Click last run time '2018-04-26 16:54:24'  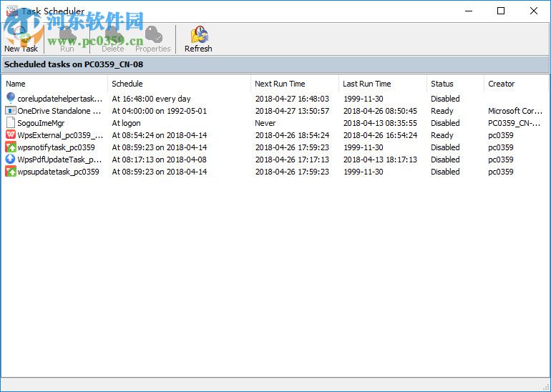(380, 135)
